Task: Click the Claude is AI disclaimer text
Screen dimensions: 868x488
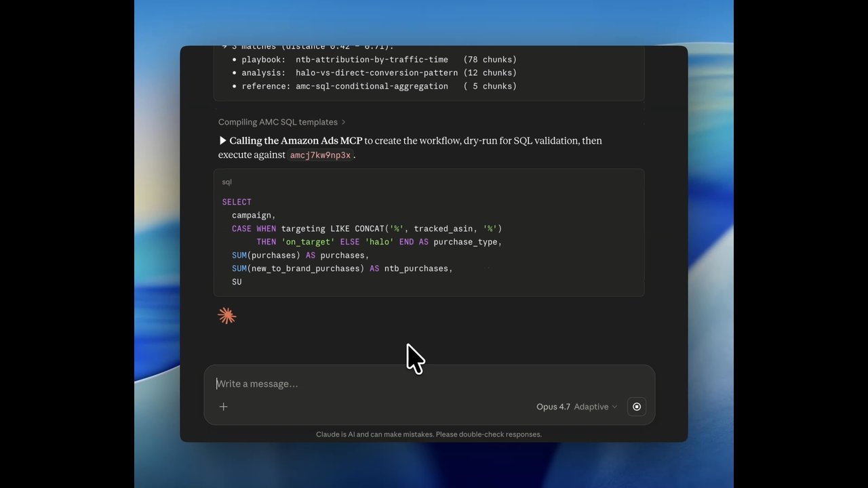Action: click(x=429, y=434)
